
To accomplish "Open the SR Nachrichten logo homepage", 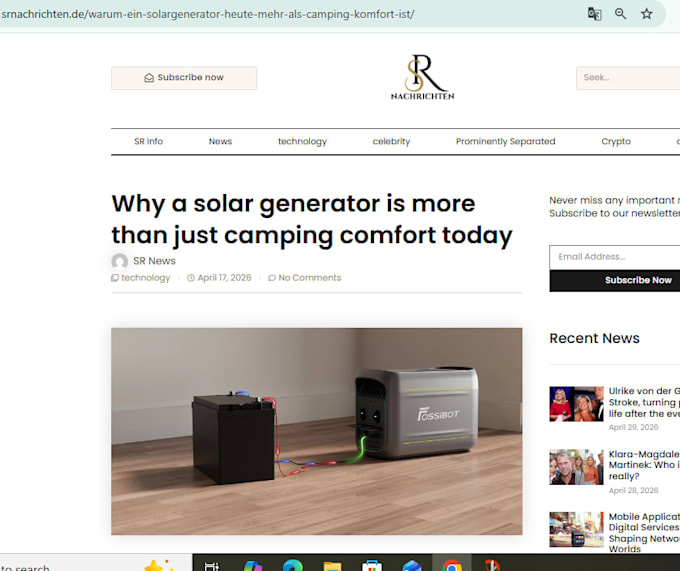I will [x=422, y=77].
